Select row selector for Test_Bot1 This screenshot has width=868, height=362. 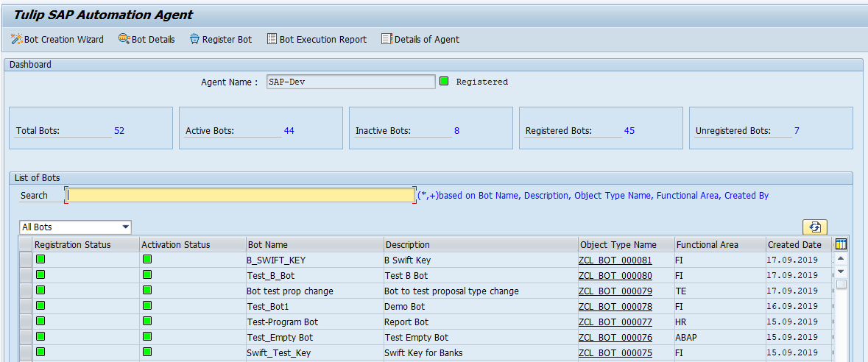click(x=26, y=306)
